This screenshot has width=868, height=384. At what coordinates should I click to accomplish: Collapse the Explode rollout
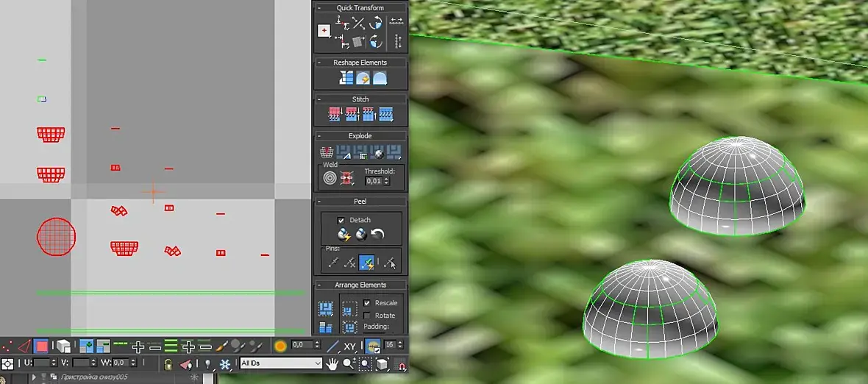tap(319, 135)
